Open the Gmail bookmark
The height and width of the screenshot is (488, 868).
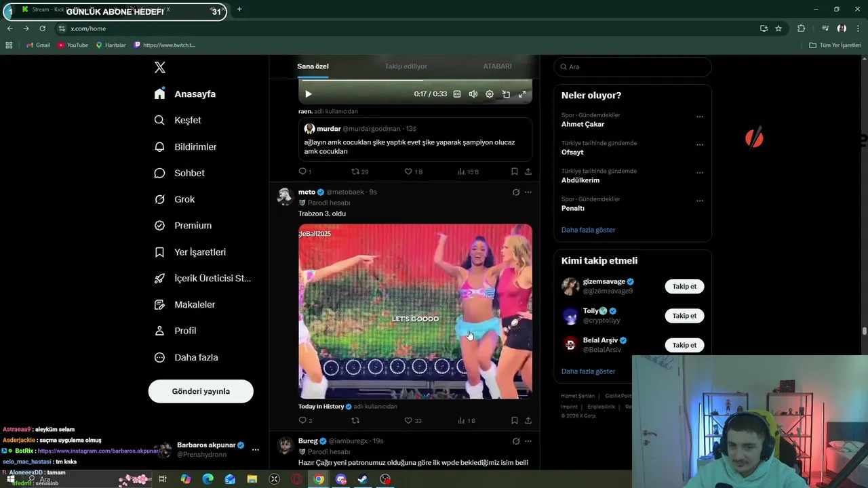click(38, 45)
